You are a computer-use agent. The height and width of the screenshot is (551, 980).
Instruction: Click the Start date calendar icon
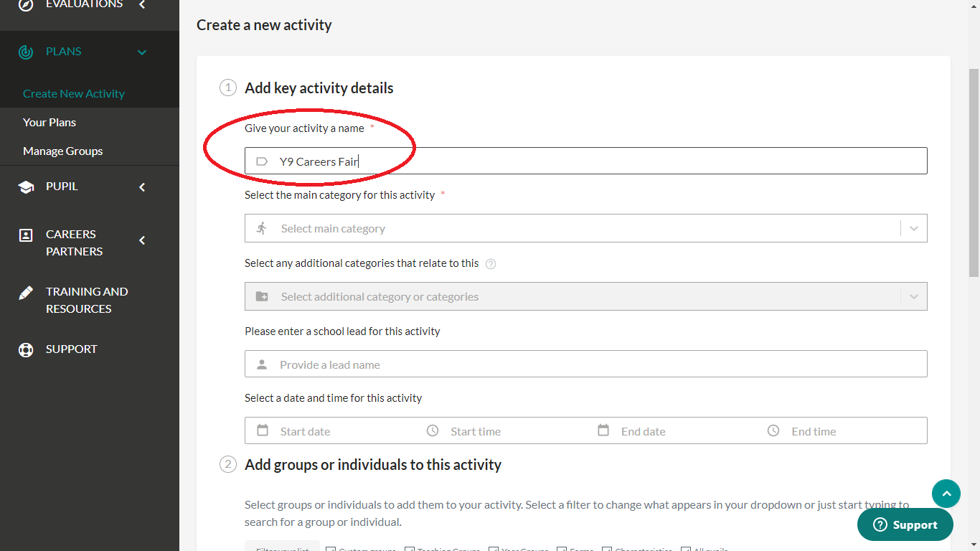[263, 430]
